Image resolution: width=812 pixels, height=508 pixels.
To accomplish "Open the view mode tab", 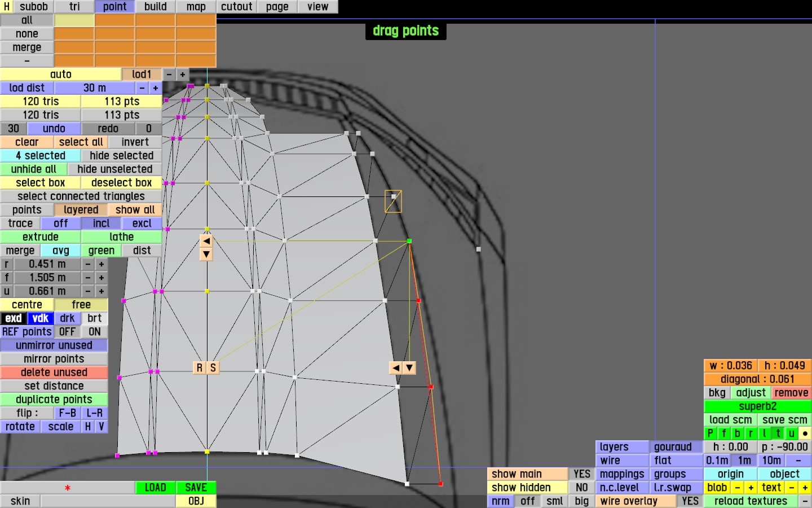I will pos(318,7).
